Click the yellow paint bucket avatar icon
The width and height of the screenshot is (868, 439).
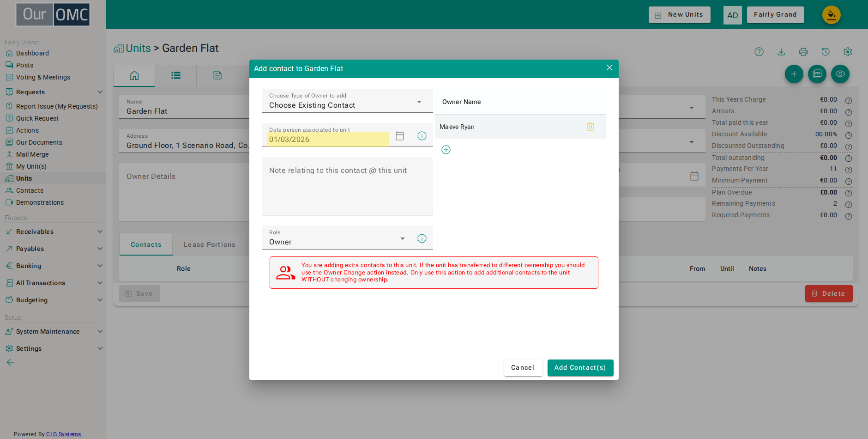click(x=832, y=15)
